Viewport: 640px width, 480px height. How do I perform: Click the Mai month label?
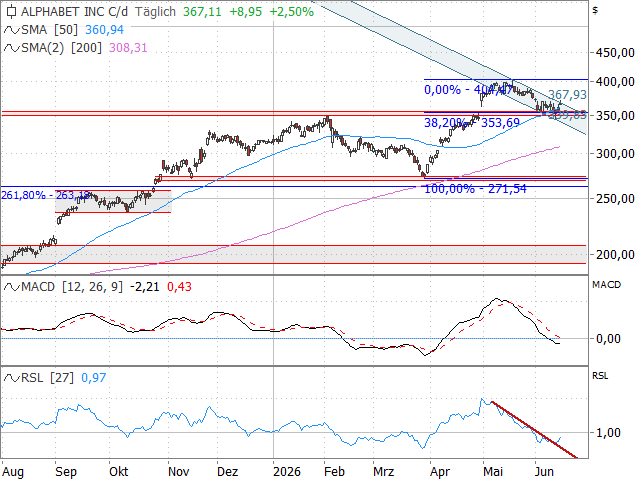(493, 472)
